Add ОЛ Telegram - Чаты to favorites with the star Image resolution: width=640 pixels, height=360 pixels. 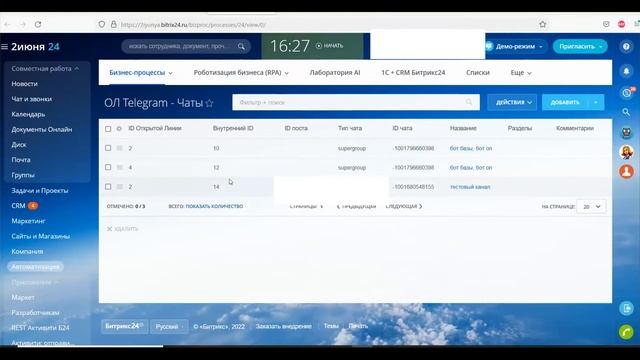pos(209,103)
